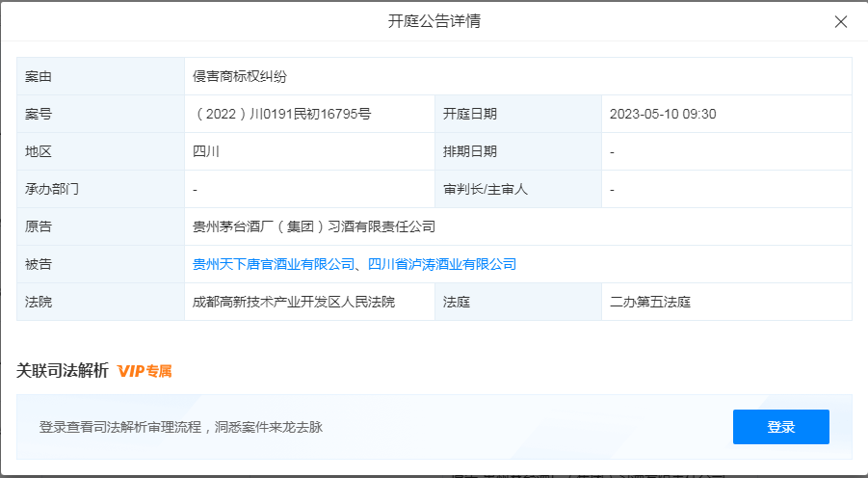Click the 开庭日期 label cell
This screenshot has width=868, height=478.
click(x=518, y=114)
